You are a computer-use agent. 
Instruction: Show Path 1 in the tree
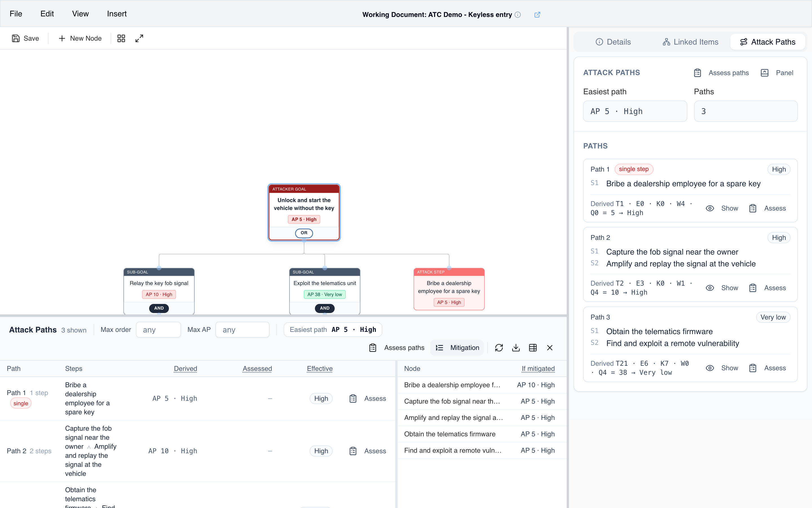pyautogui.click(x=722, y=208)
